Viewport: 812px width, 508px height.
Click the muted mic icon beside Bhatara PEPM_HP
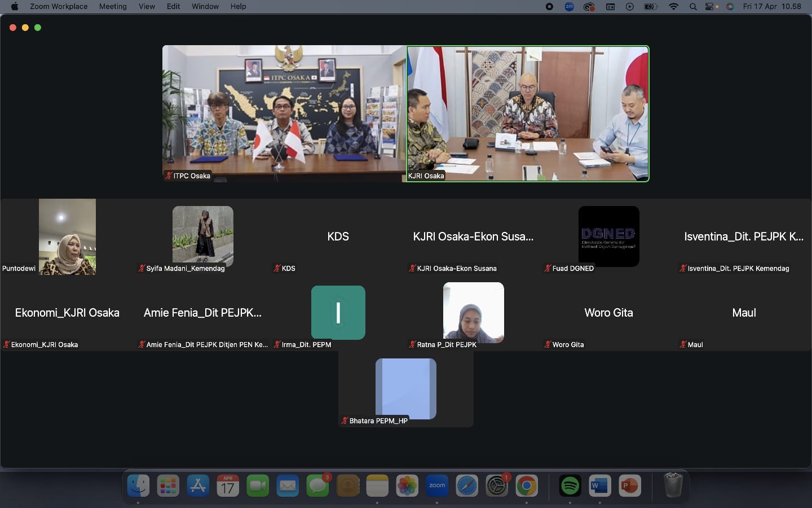tap(344, 421)
